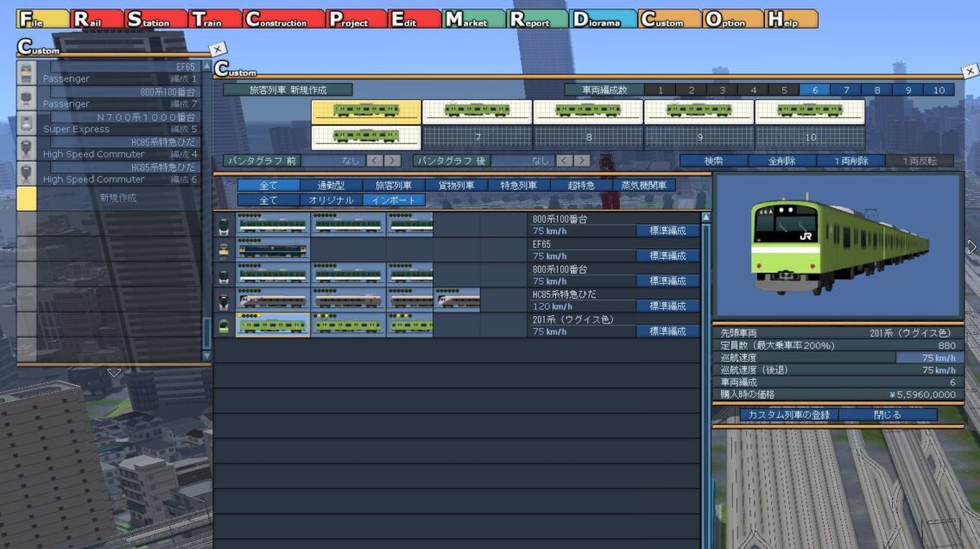980x549 pixels.
Task: Select the EF65 locomotive icon in train list
Action: coord(223,250)
